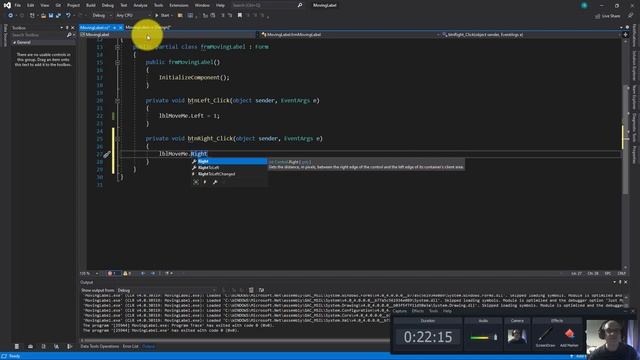This screenshot has width=640, height=360.
Task: Switch to the MovingLabel.cs tab
Action: [x=95, y=27]
